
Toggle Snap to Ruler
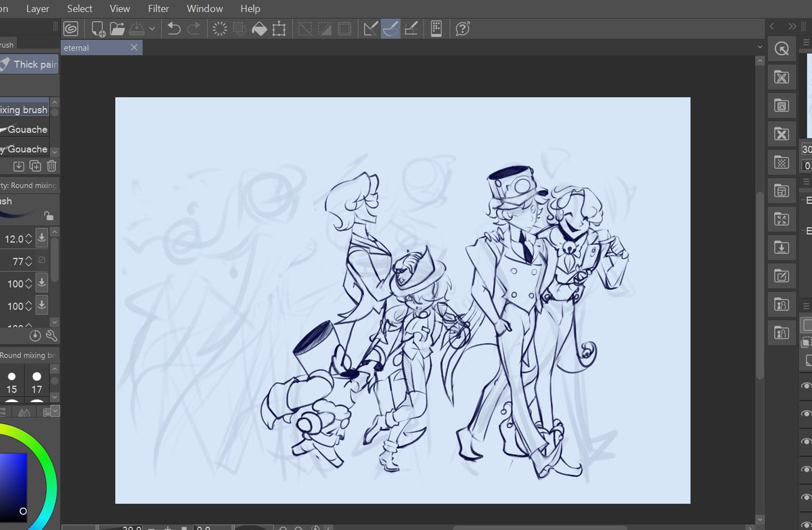371,28
